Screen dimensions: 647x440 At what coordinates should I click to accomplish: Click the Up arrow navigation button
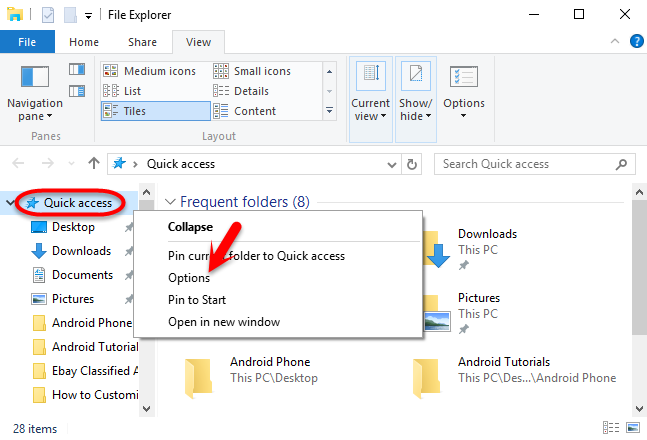(93, 164)
